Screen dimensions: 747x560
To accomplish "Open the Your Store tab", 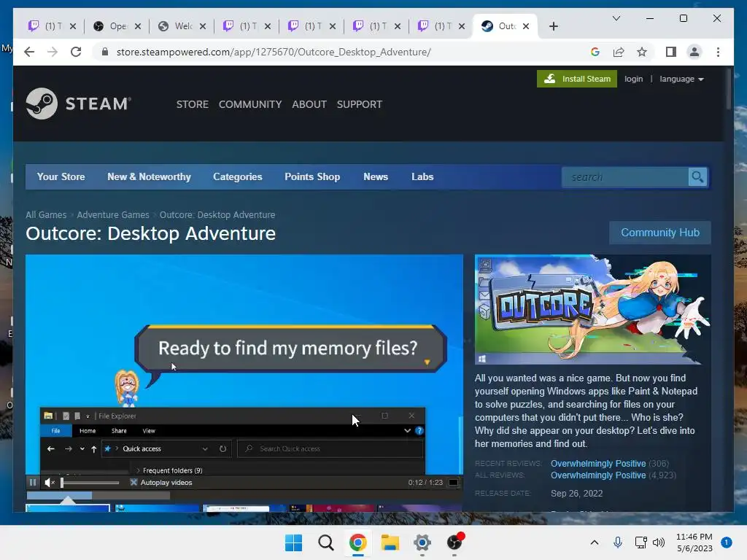I will tap(61, 176).
